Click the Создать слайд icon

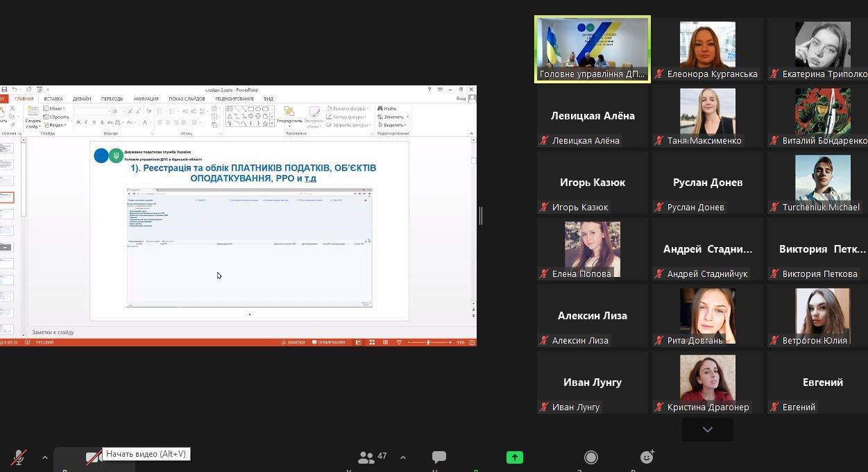pos(33,115)
